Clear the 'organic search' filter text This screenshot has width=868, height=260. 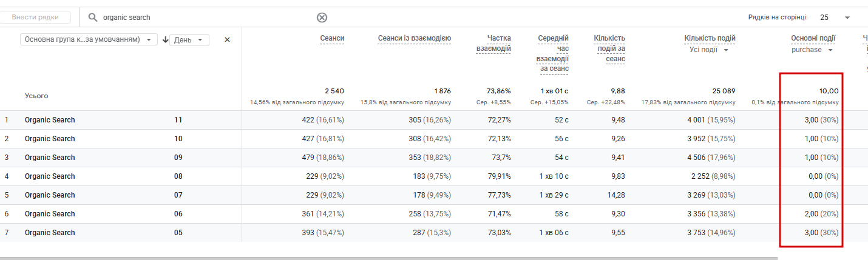pyautogui.click(x=322, y=18)
